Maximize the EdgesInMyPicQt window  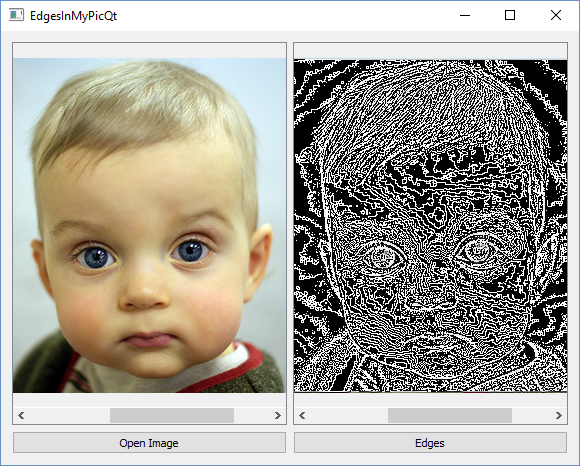tap(510, 16)
